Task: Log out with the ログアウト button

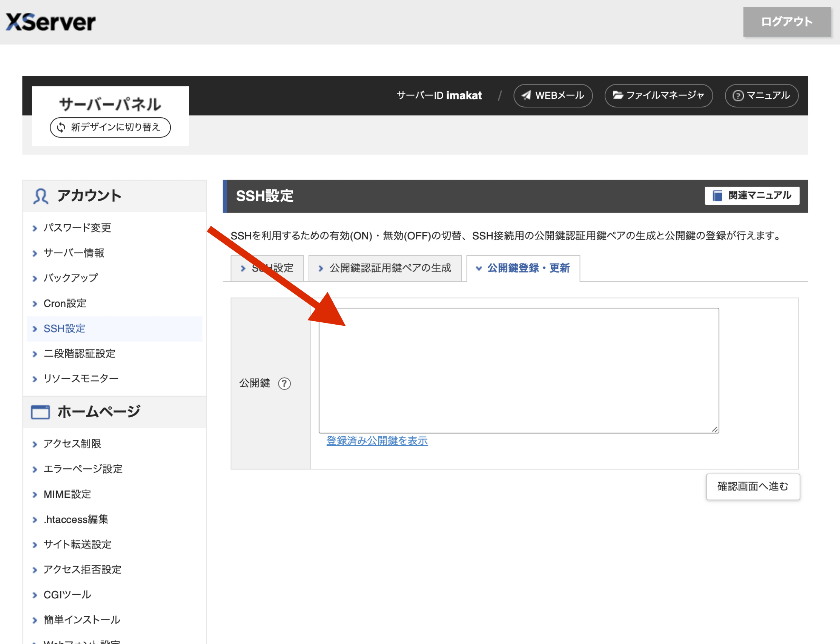Action: coord(786,22)
